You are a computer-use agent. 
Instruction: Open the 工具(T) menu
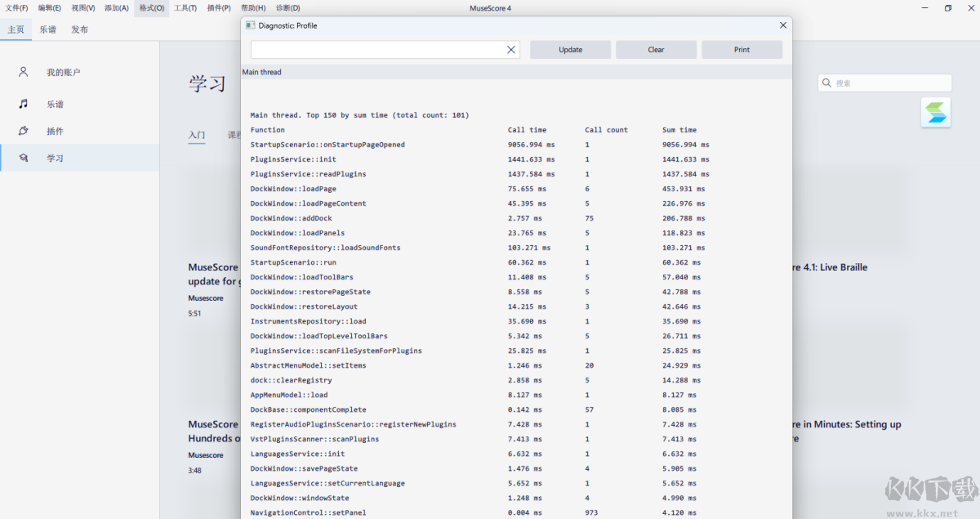[x=185, y=8]
